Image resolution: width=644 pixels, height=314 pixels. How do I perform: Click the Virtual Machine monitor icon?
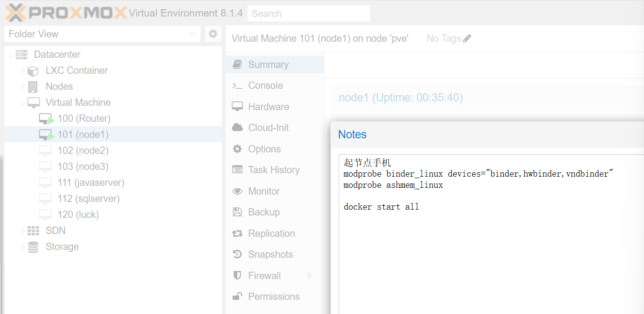pos(33,102)
